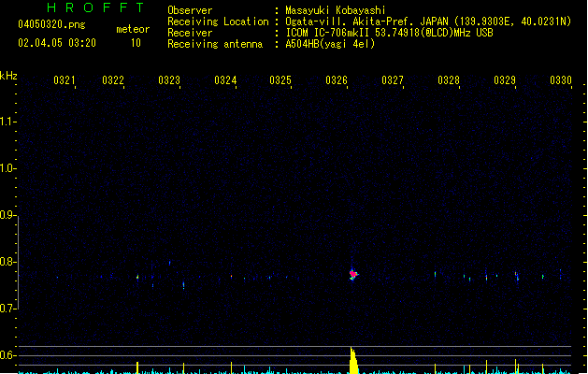Click the 0.6 kHz axis label
The height and width of the screenshot is (374, 588).
click(x=7, y=355)
